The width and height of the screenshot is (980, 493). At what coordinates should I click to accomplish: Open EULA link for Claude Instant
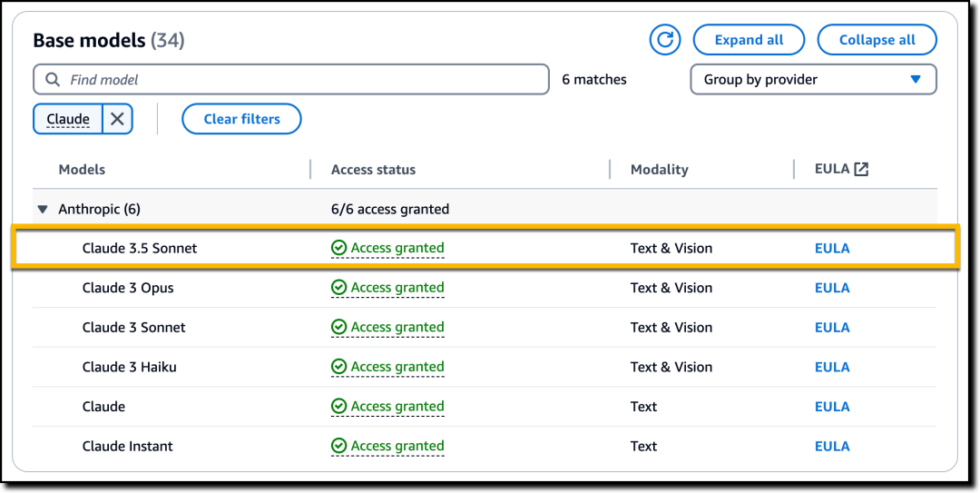832,446
